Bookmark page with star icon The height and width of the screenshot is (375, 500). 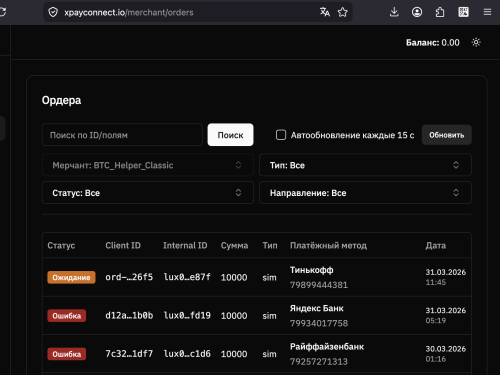click(342, 12)
